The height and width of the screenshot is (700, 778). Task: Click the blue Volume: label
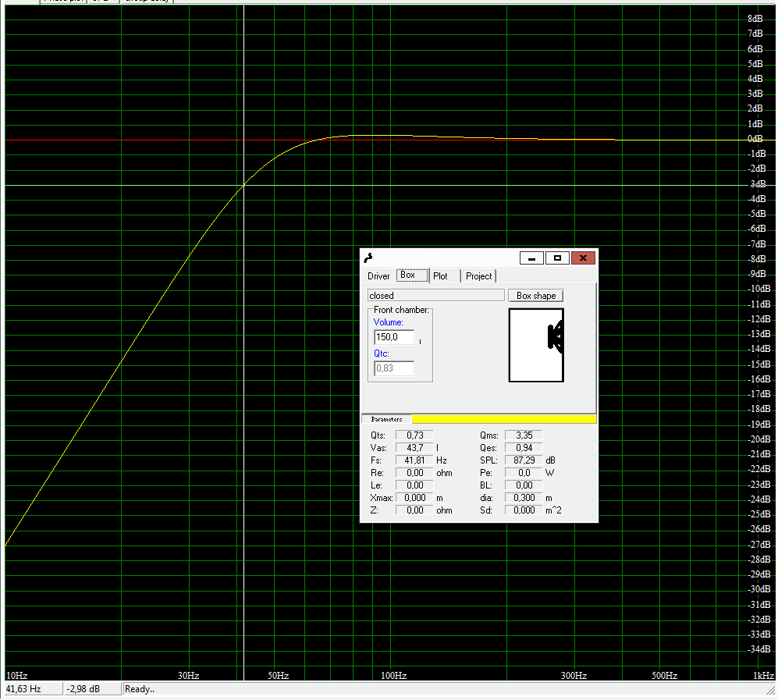pos(388,322)
